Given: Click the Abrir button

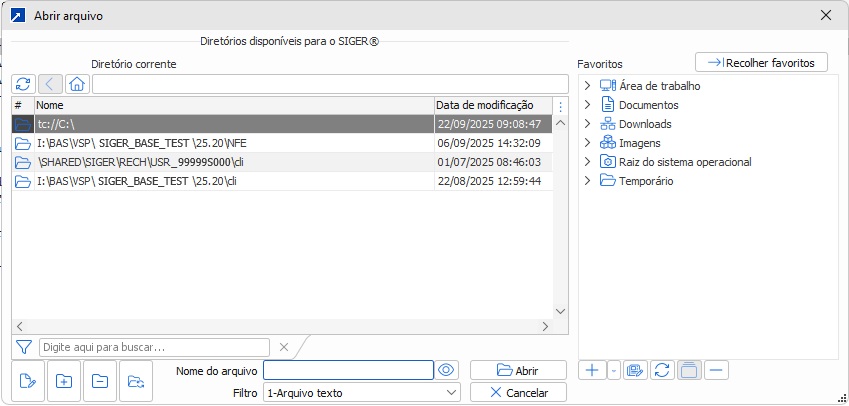Looking at the screenshot, I should (x=518, y=370).
